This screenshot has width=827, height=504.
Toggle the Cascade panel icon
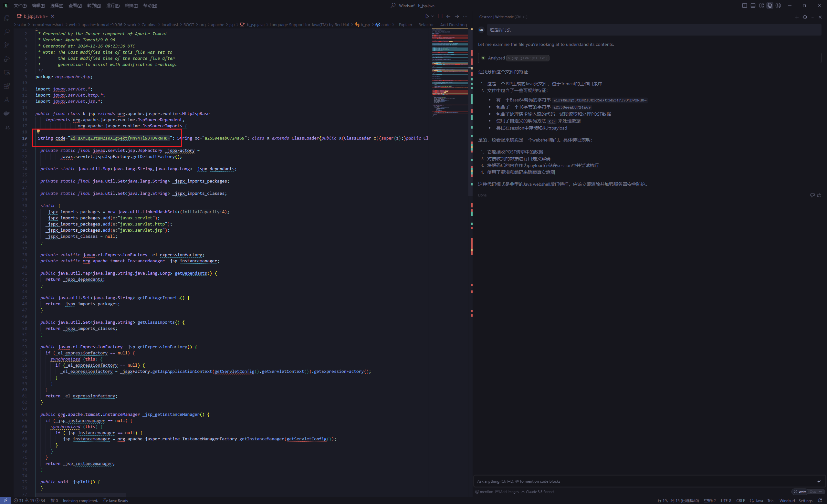[770, 5]
